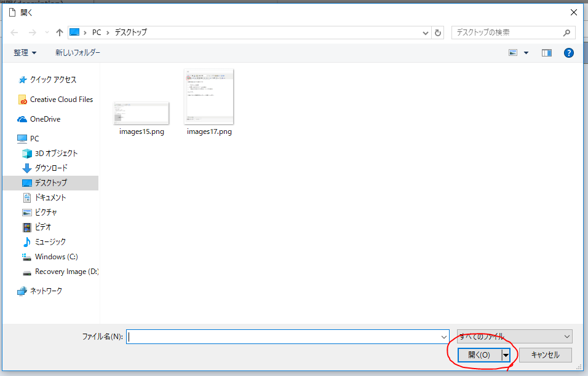Select Creative Cloud Files in sidebar
The image size is (588, 376).
click(x=61, y=100)
